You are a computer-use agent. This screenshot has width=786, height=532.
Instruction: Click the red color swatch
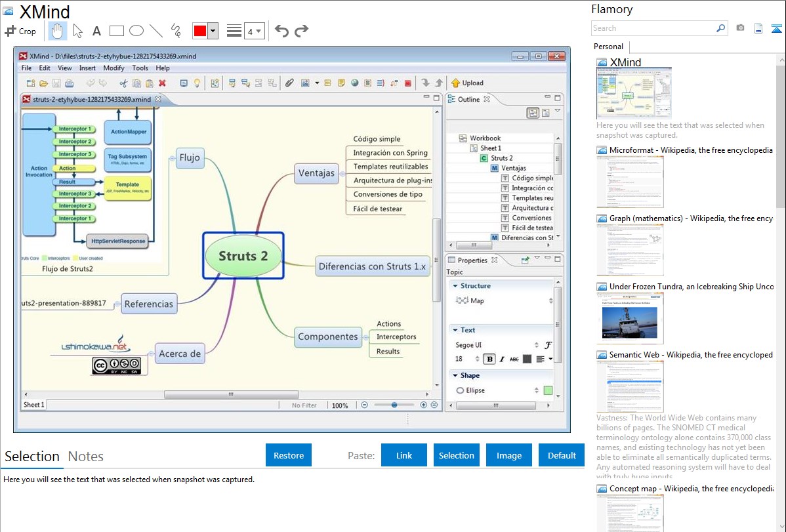[x=199, y=31]
